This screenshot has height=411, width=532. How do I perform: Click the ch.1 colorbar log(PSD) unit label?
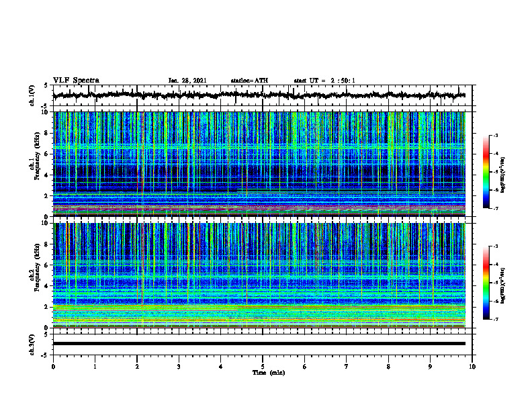point(503,175)
